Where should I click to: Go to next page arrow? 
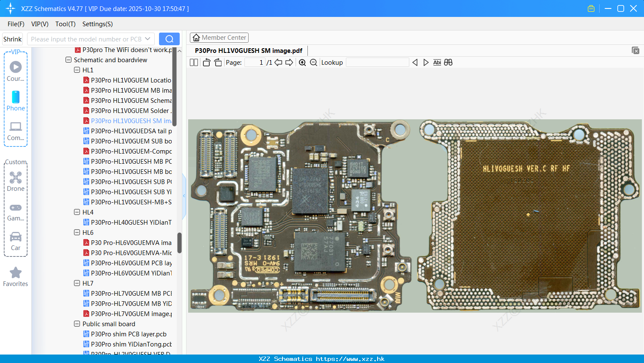pos(289,63)
